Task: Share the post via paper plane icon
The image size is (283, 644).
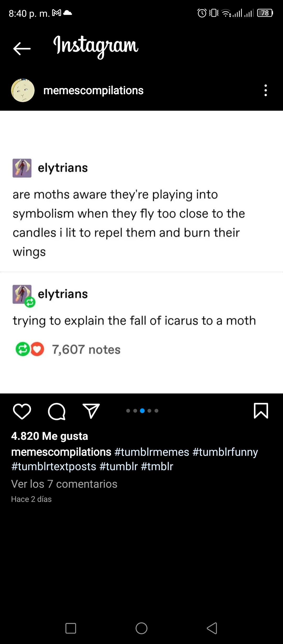Action: tap(91, 411)
